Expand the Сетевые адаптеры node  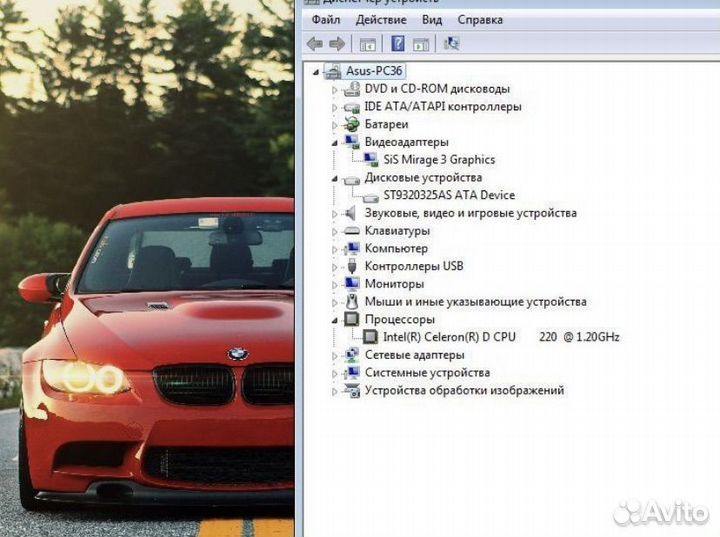(334, 356)
